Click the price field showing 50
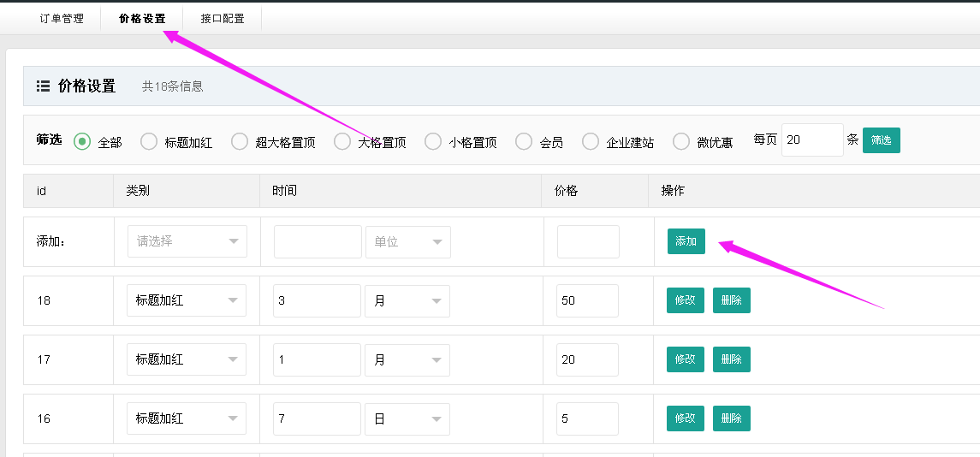Image resolution: width=980 pixels, height=457 pixels. coord(587,300)
